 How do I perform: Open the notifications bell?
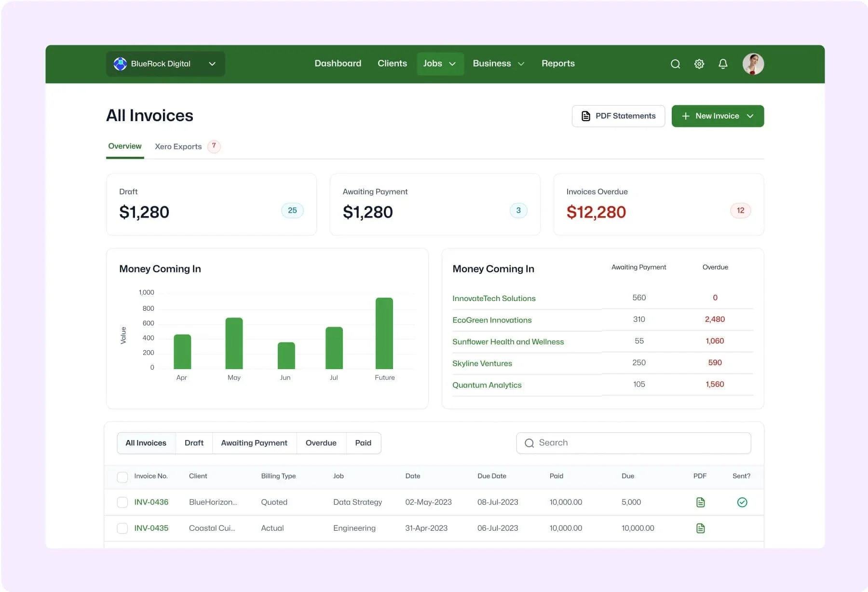click(x=723, y=63)
